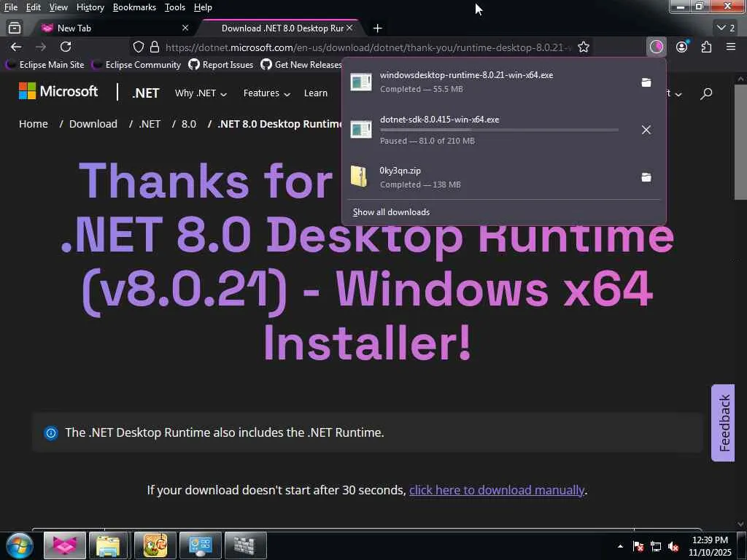
Task: Show 0ky3qn.zip in its folder
Action: coord(646,177)
